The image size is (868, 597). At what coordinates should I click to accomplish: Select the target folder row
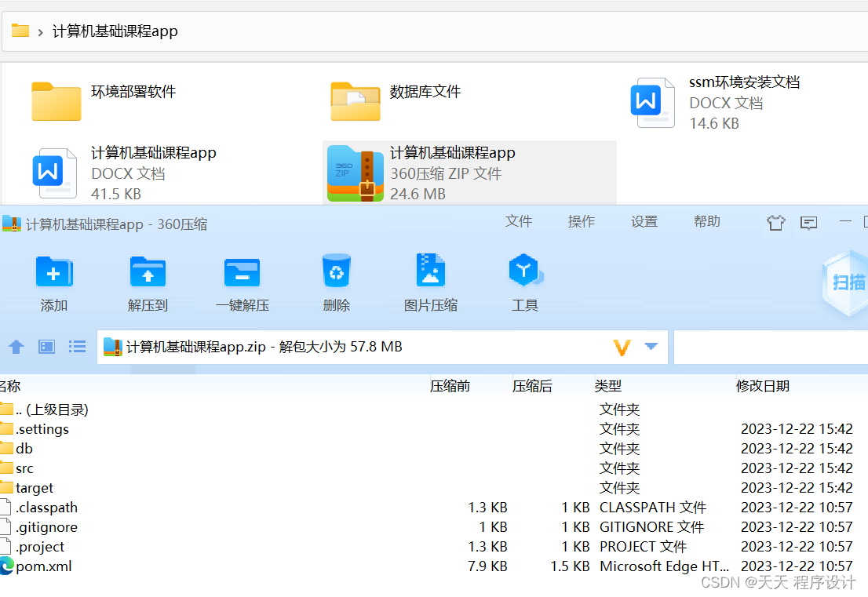[434, 487]
